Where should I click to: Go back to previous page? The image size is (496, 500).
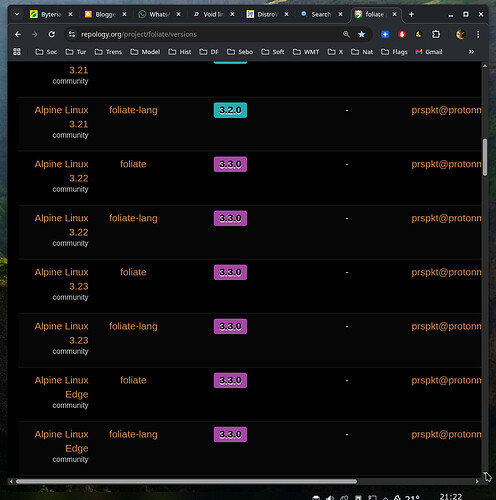click(x=18, y=34)
